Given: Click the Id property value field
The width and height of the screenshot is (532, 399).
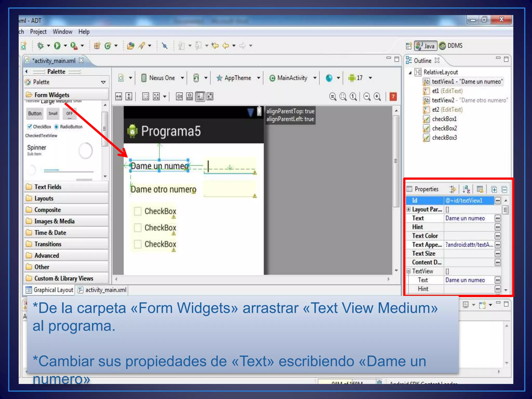Looking at the screenshot, I should click(469, 200).
